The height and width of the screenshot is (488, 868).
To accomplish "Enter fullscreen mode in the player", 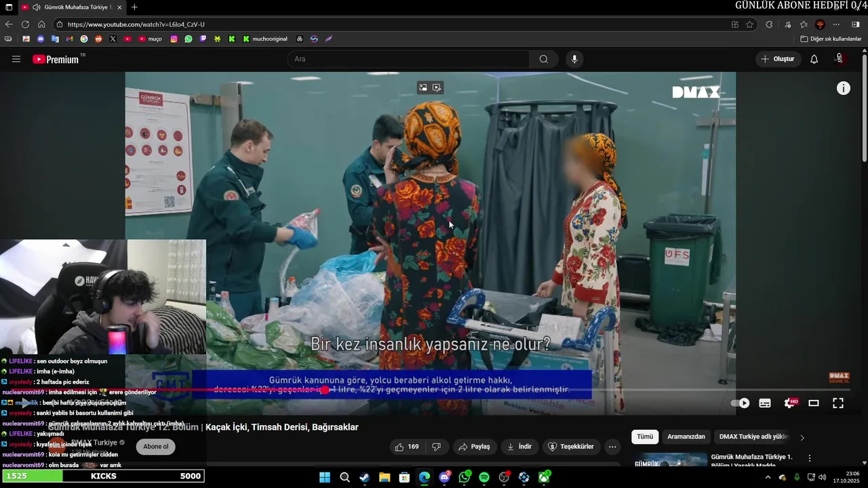I will tap(838, 403).
